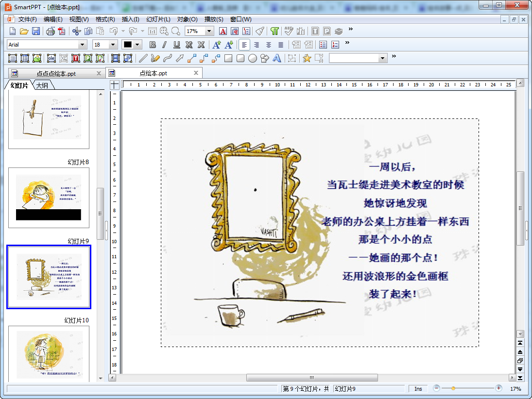Toggle justify alignment button
This screenshot has height=399, width=532.
tap(281, 45)
